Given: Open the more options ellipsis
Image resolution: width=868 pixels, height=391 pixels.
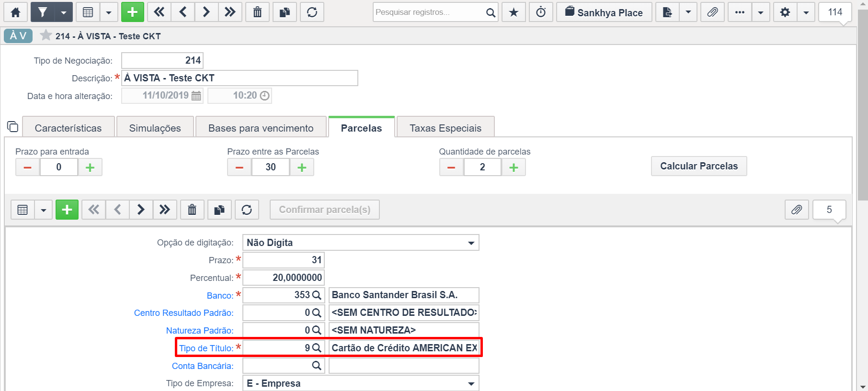Looking at the screenshot, I should (740, 12).
